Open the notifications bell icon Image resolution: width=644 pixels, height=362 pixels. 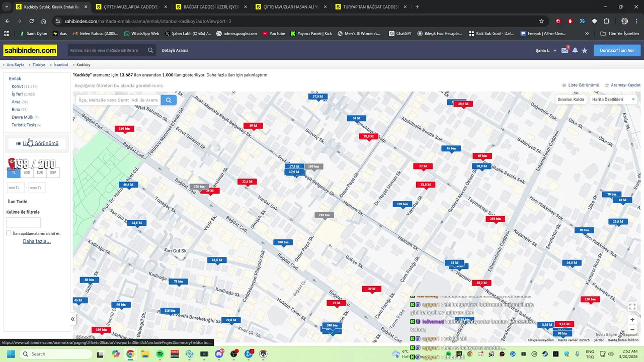click(x=575, y=50)
